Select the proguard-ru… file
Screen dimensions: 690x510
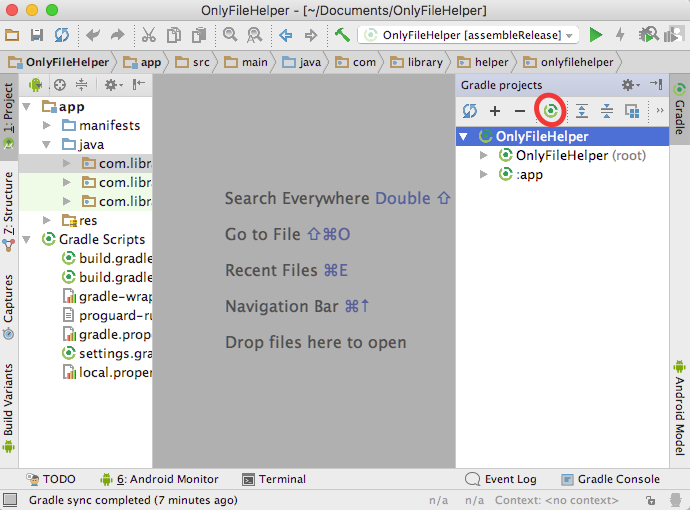coord(107,316)
